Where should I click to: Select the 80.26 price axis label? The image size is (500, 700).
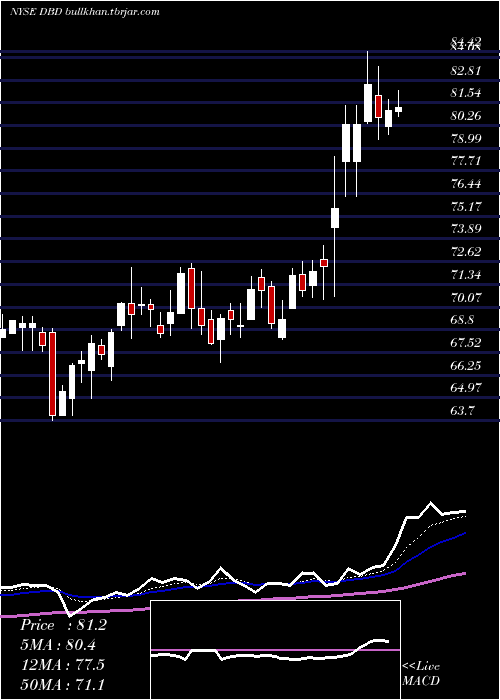466,116
